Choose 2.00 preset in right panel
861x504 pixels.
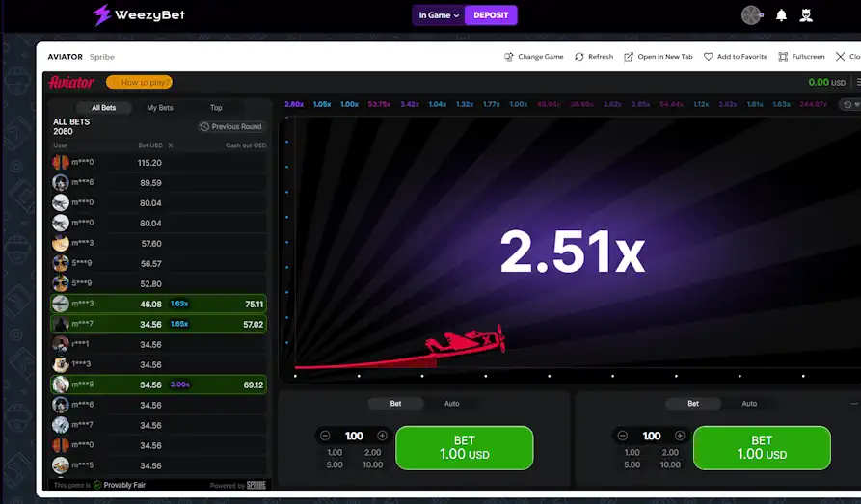click(670, 452)
